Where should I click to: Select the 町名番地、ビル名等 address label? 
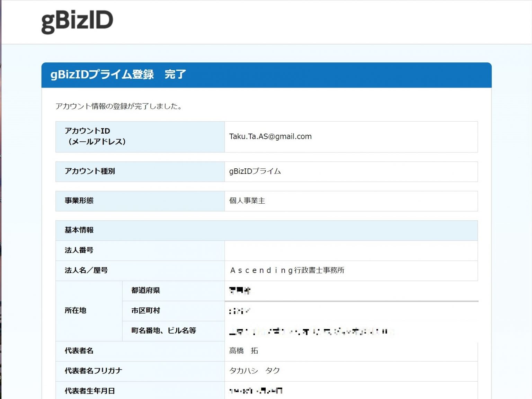[x=163, y=331]
